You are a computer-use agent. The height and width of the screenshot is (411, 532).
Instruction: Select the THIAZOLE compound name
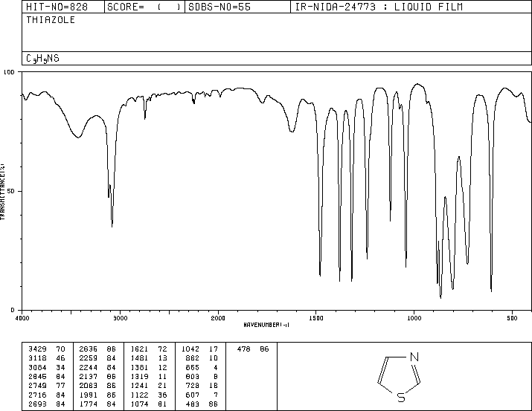pos(51,20)
